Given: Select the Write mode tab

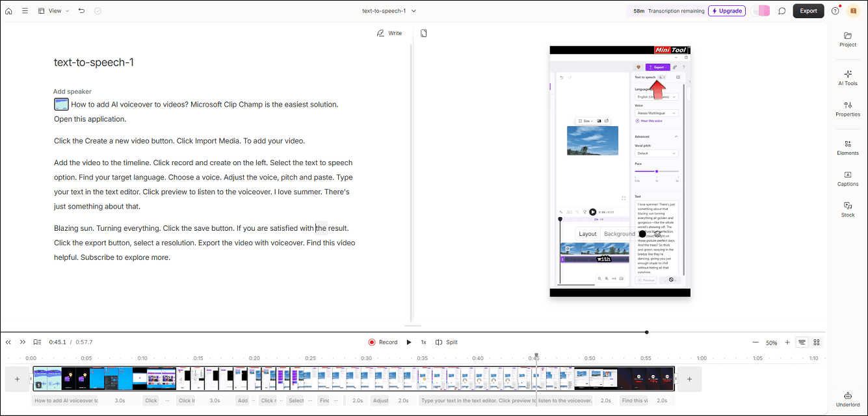Looking at the screenshot, I should click(x=389, y=33).
